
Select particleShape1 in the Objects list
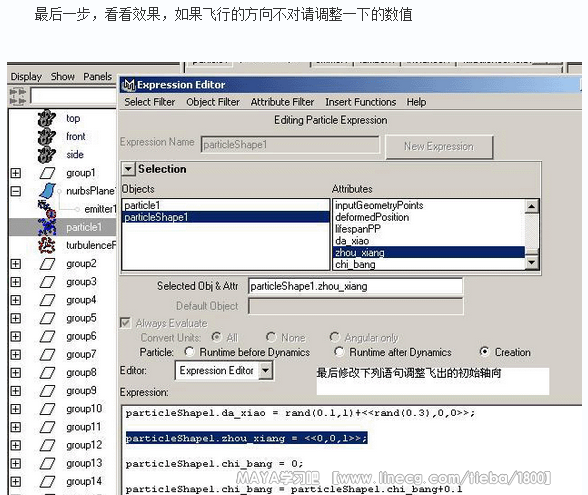pyautogui.click(x=225, y=217)
